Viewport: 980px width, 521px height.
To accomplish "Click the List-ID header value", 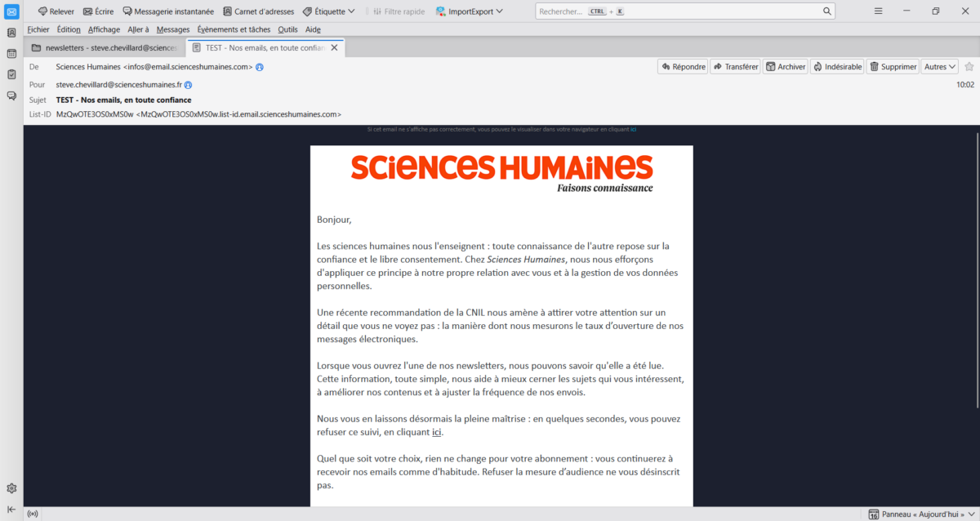I will [x=198, y=114].
